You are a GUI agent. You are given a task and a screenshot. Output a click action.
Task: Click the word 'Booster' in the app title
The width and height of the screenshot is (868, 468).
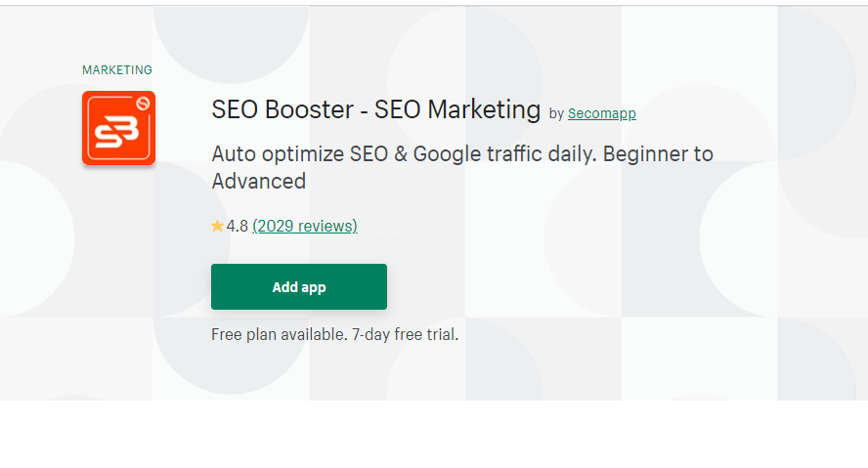coord(309,109)
